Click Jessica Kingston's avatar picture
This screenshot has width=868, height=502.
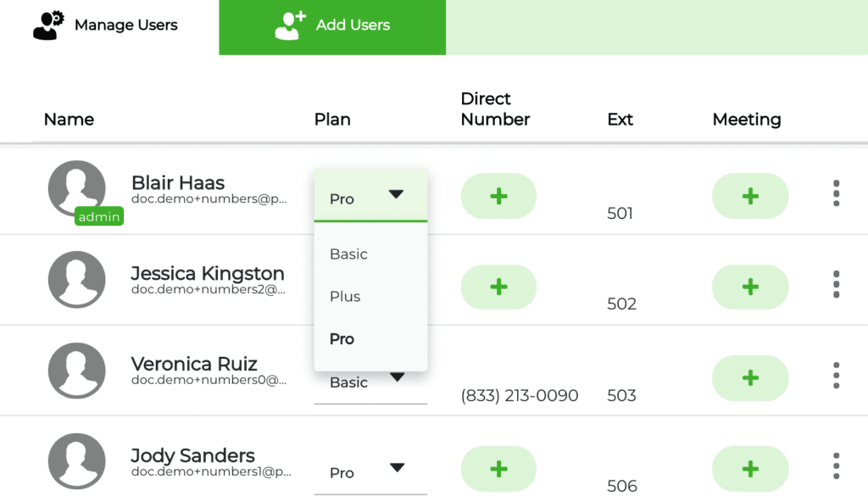[x=76, y=279]
